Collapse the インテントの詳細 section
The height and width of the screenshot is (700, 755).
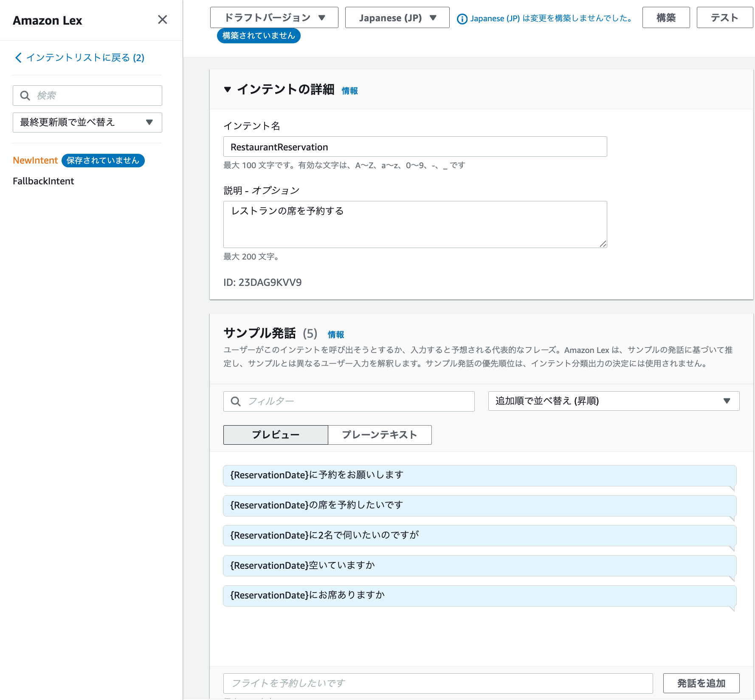point(228,89)
